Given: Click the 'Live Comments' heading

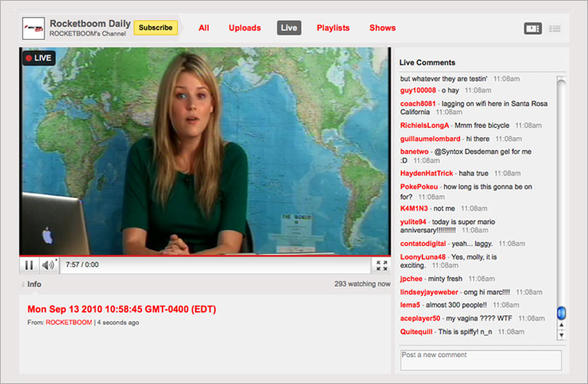Looking at the screenshot, I should point(427,62).
